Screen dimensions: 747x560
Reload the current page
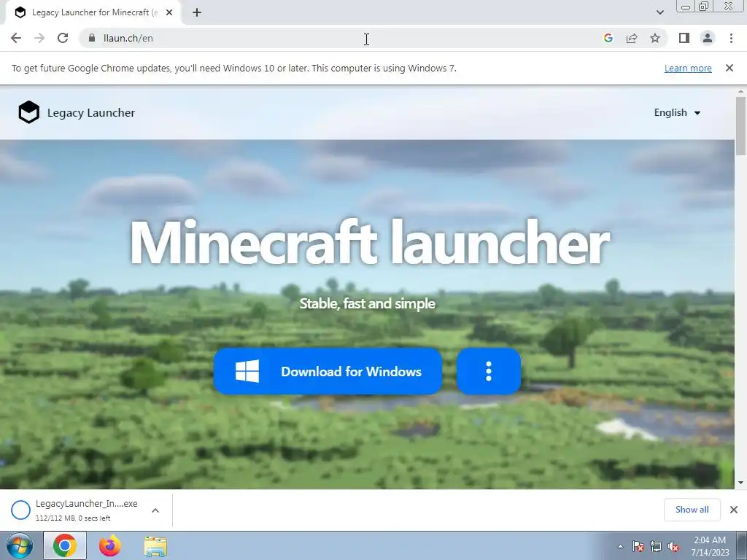point(63,38)
